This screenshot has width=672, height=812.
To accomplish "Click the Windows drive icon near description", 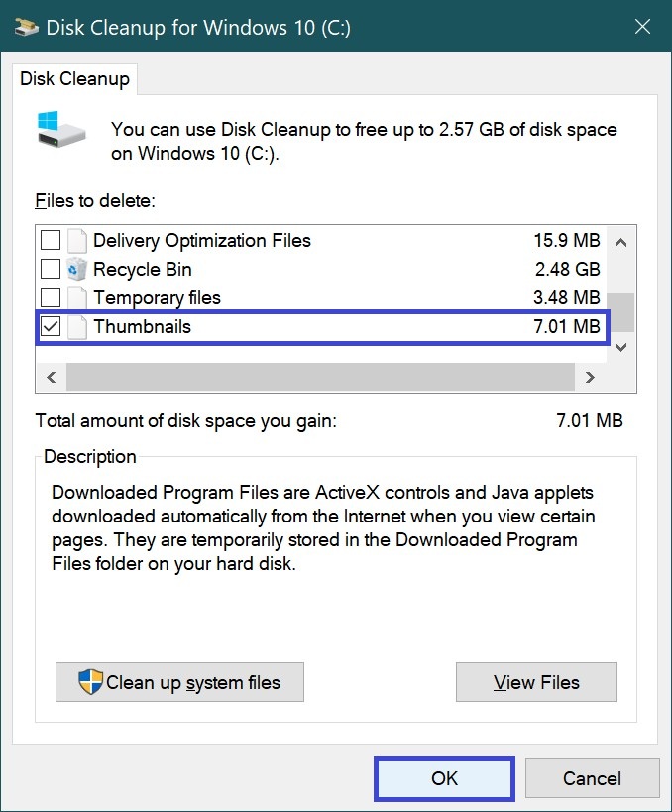I will (61, 129).
